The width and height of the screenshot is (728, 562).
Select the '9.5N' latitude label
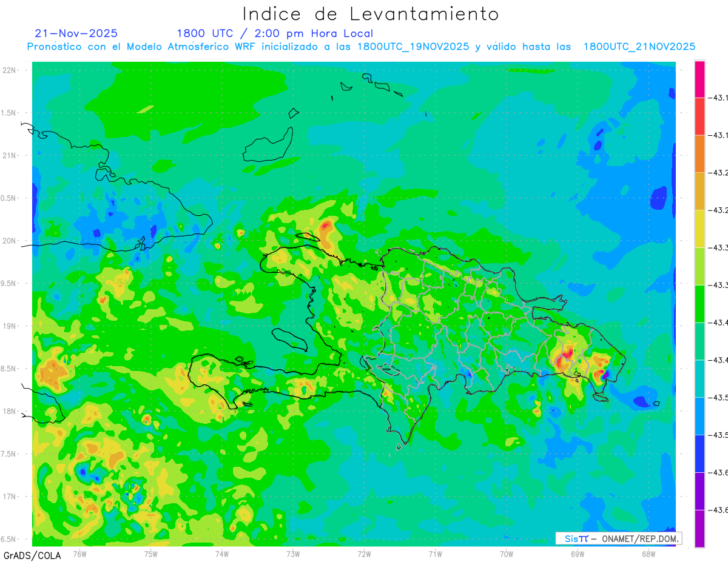pos(8,283)
